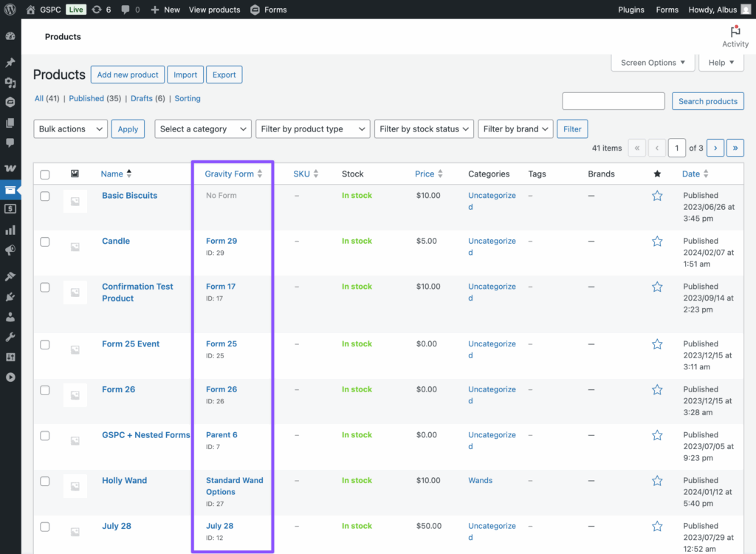Expand the Filter by product type dropdown

click(x=313, y=129)
